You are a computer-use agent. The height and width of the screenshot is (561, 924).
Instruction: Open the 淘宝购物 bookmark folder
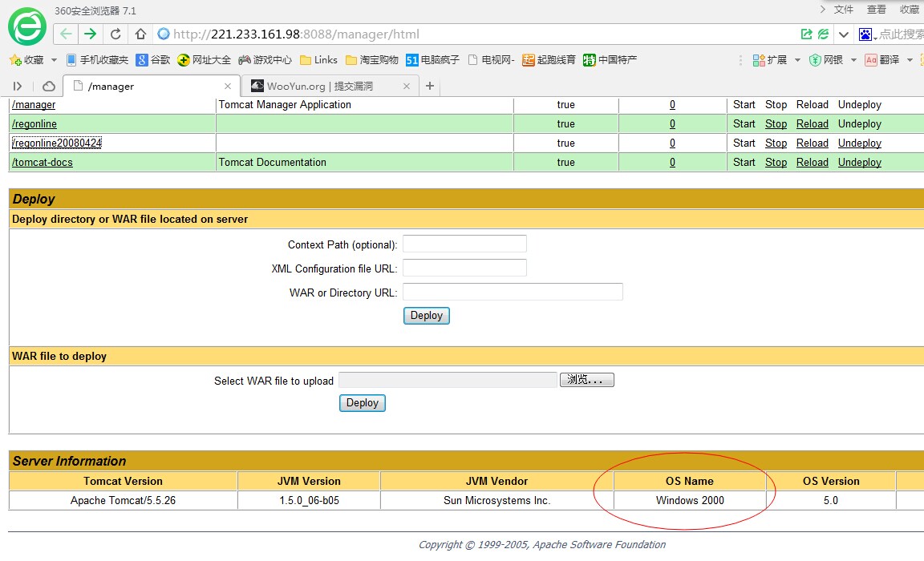[x=372, y=60]
